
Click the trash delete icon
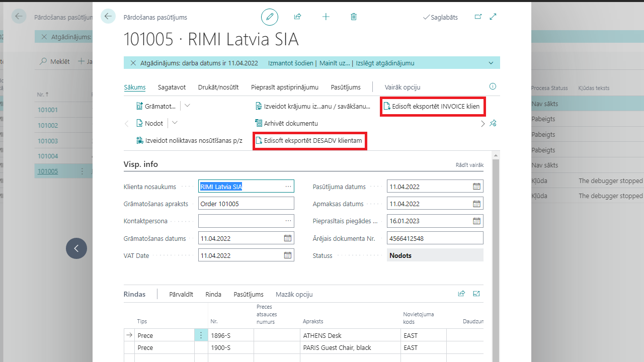(354, 17)
